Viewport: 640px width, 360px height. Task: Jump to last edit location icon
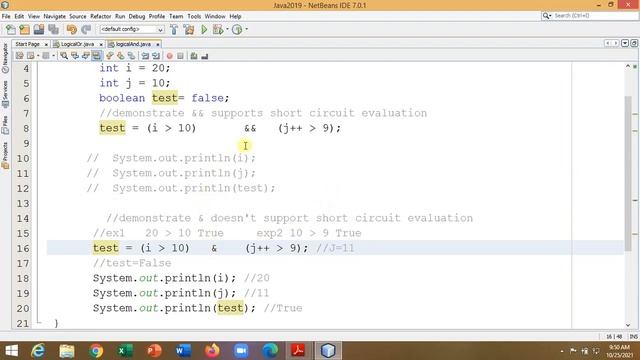pos(20,56)
